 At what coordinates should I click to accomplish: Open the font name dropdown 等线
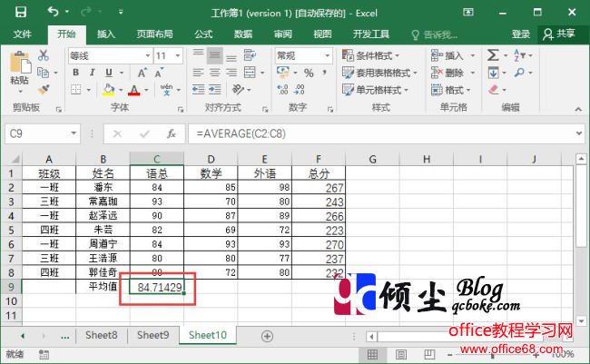tap(148, 55)
